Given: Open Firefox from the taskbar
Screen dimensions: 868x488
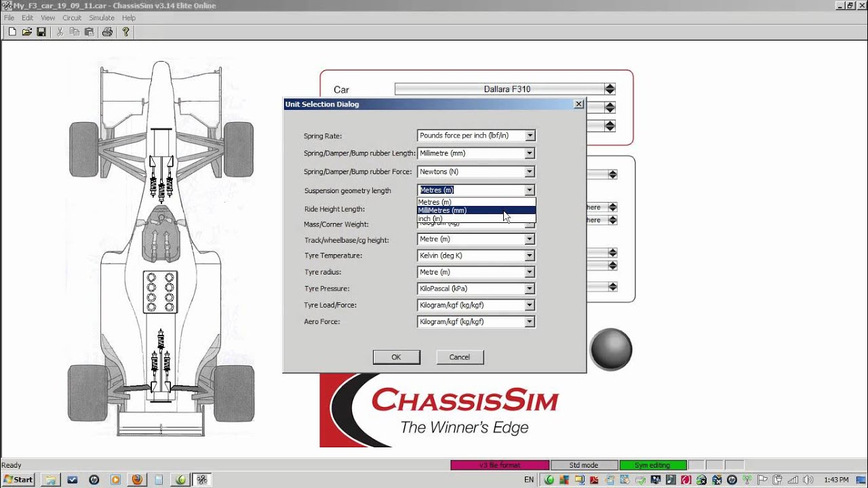Looking at the screenshot, I should (137, 480).
